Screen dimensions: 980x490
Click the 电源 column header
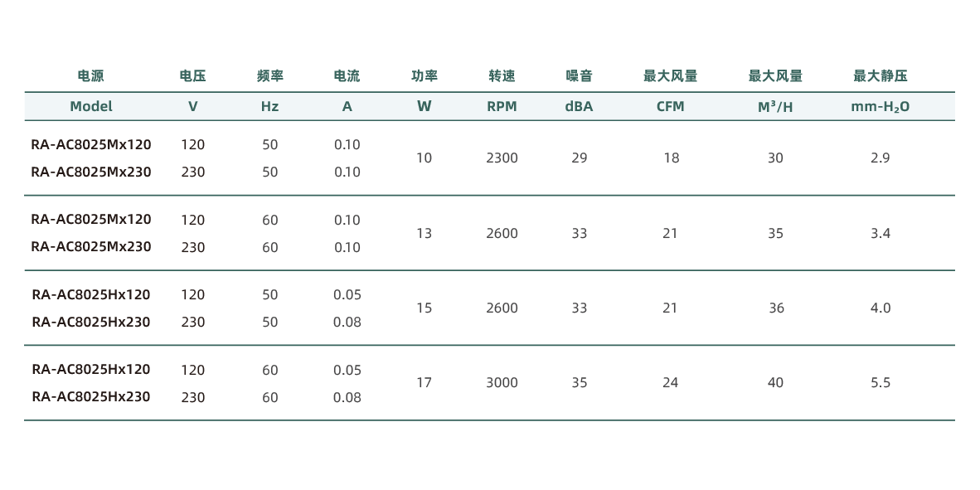coord(91,76)
